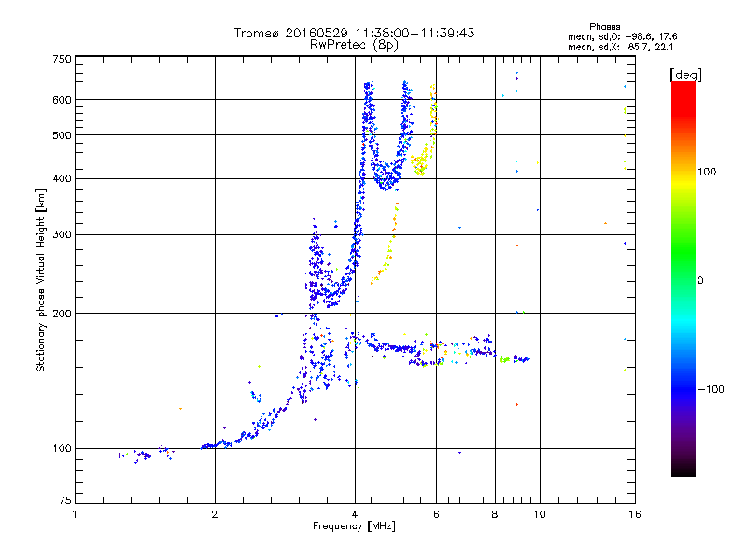Click the colorbar tick label '100'
Viewport: 747px width, 560px height.
707,172
